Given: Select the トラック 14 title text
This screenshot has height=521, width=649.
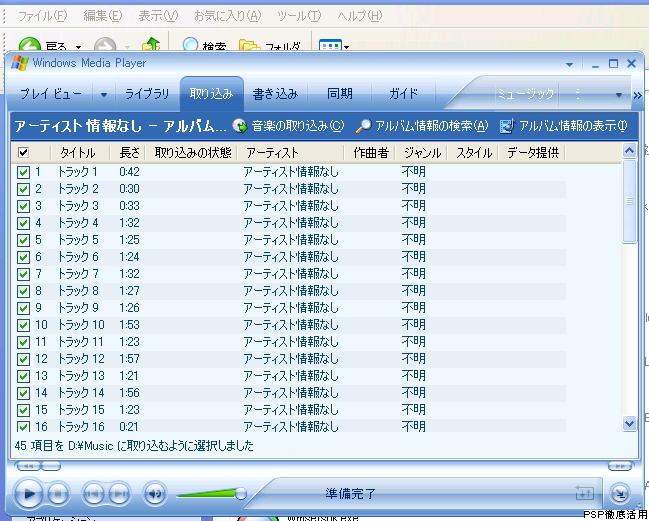Looking at the screenshot, I should [x=81, y=393].
